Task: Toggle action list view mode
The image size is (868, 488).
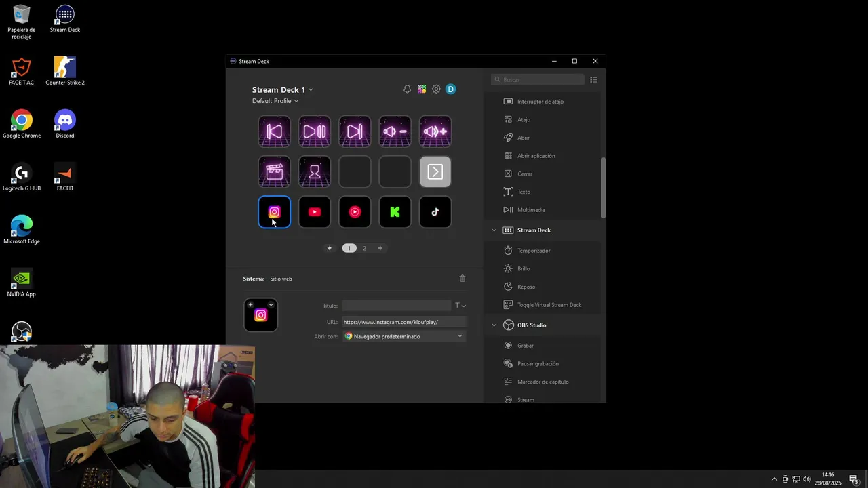Action: pyautogui.click(x=593, y=80)
